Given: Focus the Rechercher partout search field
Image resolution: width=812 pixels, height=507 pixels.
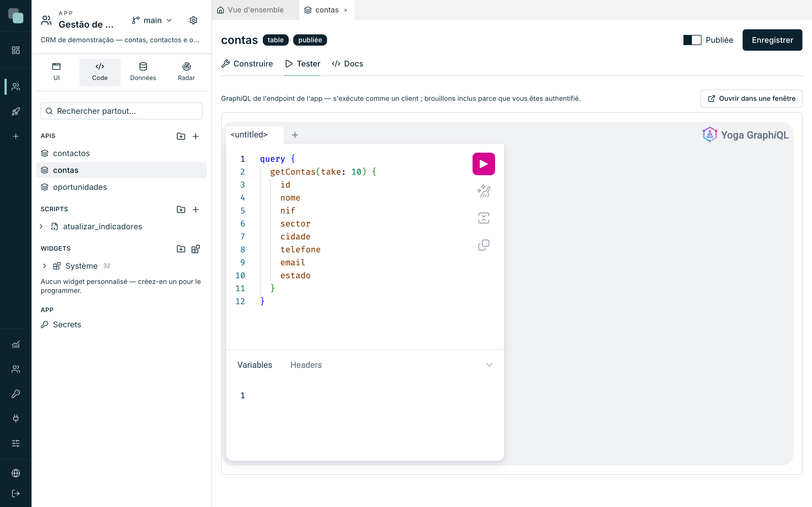Looking at the screenshot, I should (122, 111).
